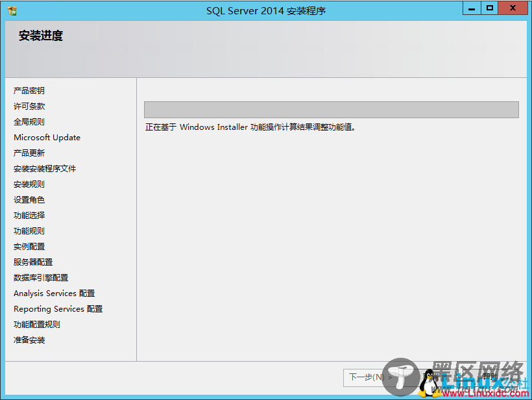Select the 功能选择 step in sidebar
This screenshot has height=400, width=532.
pyautogui.click(x=29, y=216)
